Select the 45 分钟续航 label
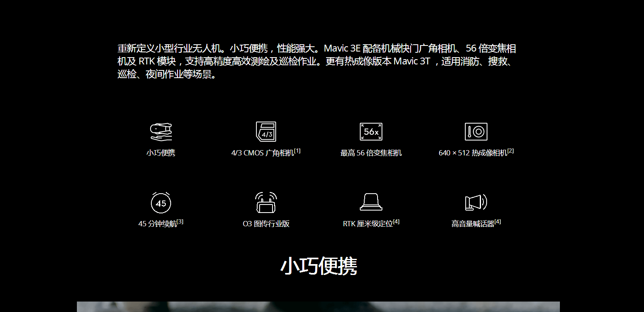This screenshot has height=312, width=644. (x=158, y=224)
